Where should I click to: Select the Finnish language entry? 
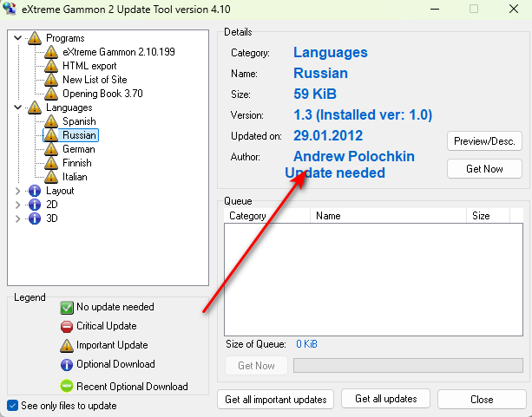77,163
